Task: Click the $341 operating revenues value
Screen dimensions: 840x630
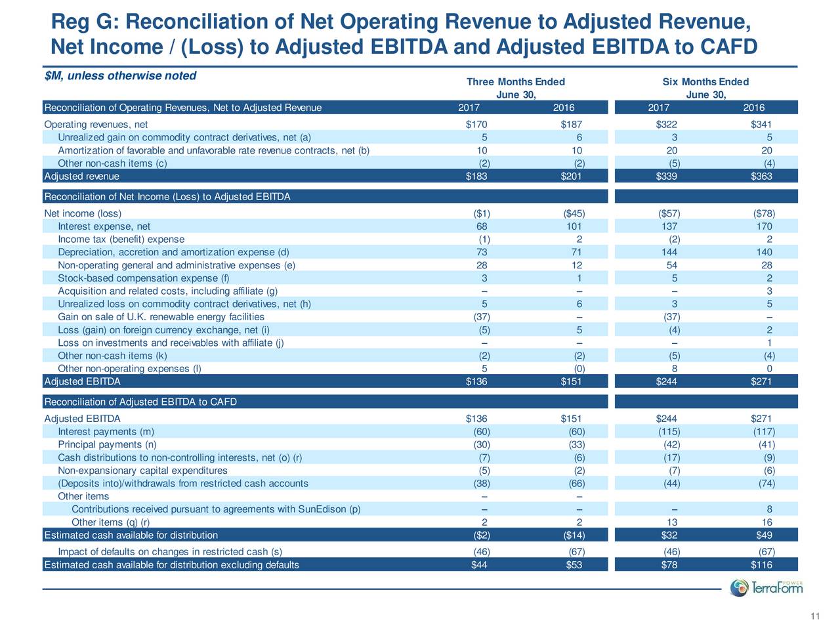Action: [761, 125]
